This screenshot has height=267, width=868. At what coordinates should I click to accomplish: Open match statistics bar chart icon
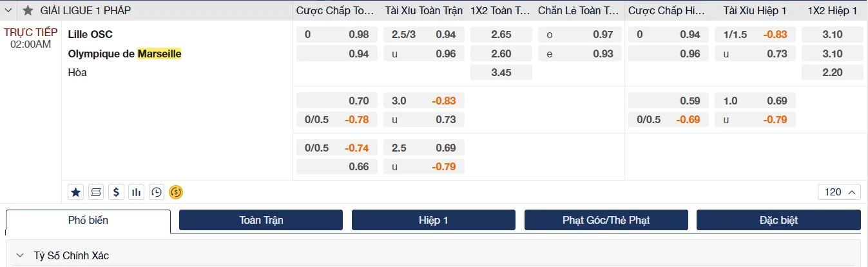click(136, 192)
